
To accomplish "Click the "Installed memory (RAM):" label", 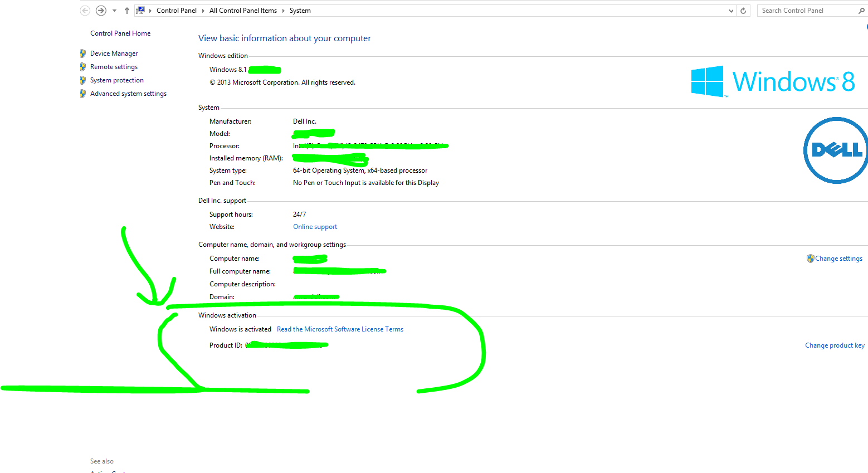I will point(246,158).
